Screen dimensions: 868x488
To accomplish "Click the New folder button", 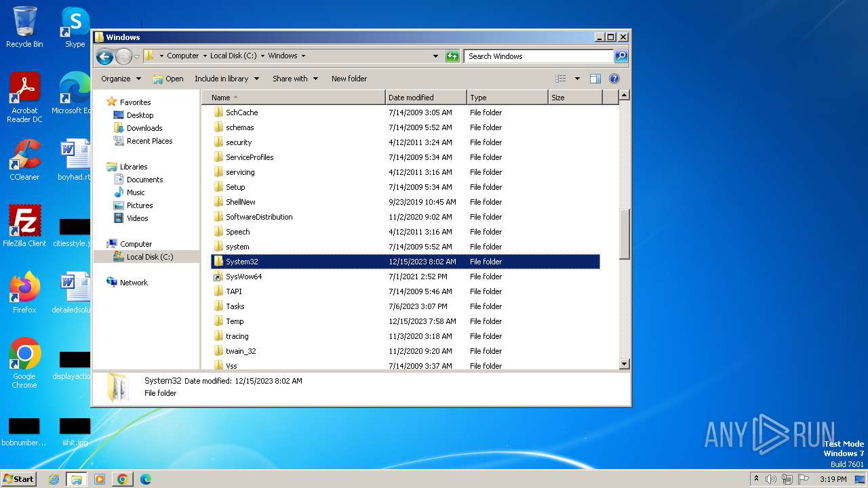I will [x=349, y=79].
